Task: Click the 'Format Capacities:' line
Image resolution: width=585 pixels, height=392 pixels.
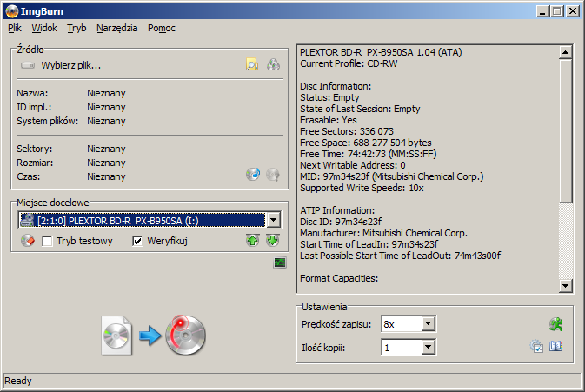Action: pyautogui.click(x=339, y=278)
